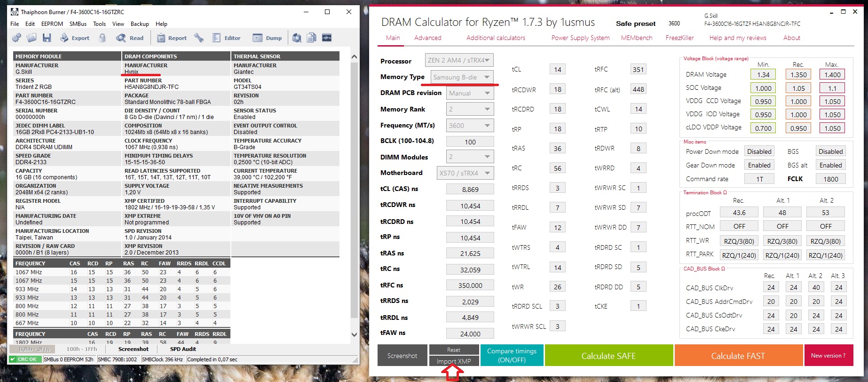Image resolution: width=868 pixels, height=382 pixels.
Task: Open the DRAM PCB revision dropdown
Action: point(470,93)
